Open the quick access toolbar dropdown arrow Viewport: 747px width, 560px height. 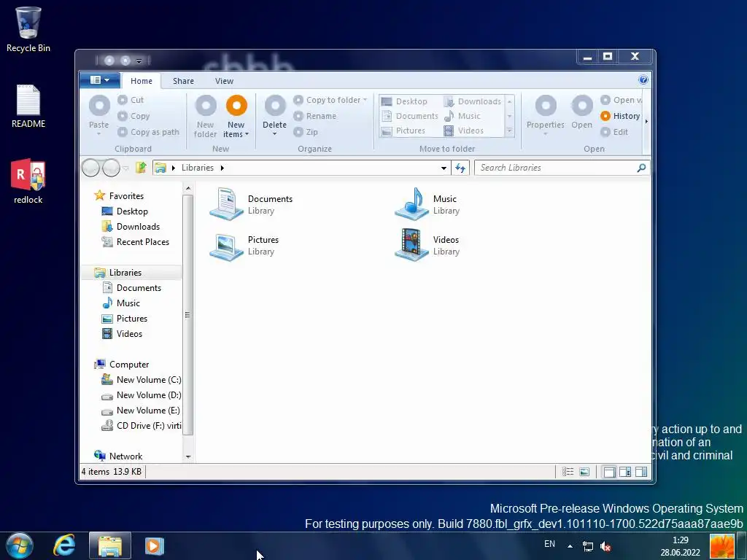tap(139, 61)
